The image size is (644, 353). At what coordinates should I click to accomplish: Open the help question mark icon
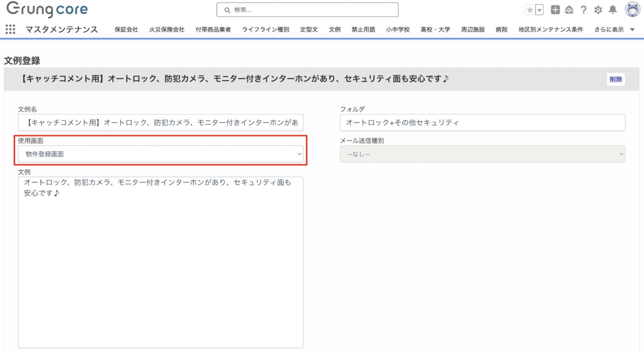tap(584, 10)
